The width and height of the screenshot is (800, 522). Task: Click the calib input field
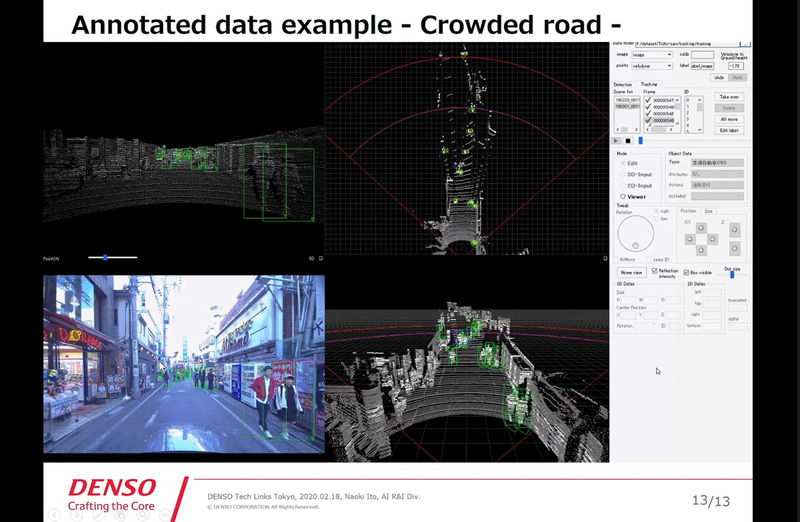(x=703, y=55)
